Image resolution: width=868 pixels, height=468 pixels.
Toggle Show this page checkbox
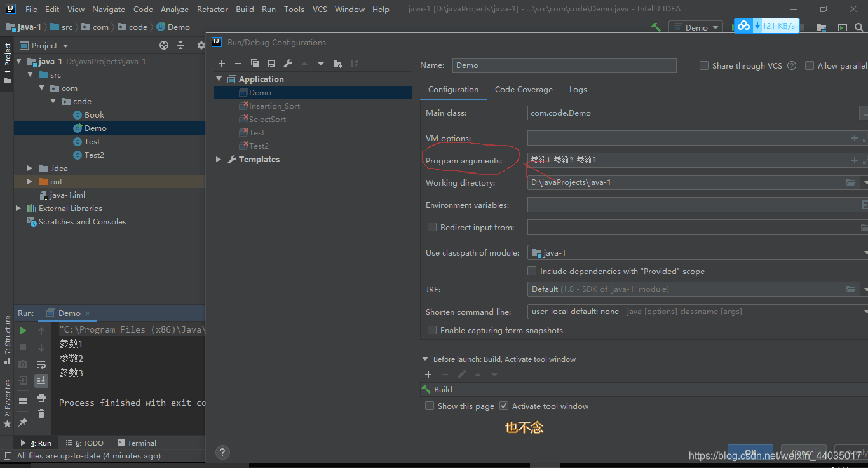point(430,406)
